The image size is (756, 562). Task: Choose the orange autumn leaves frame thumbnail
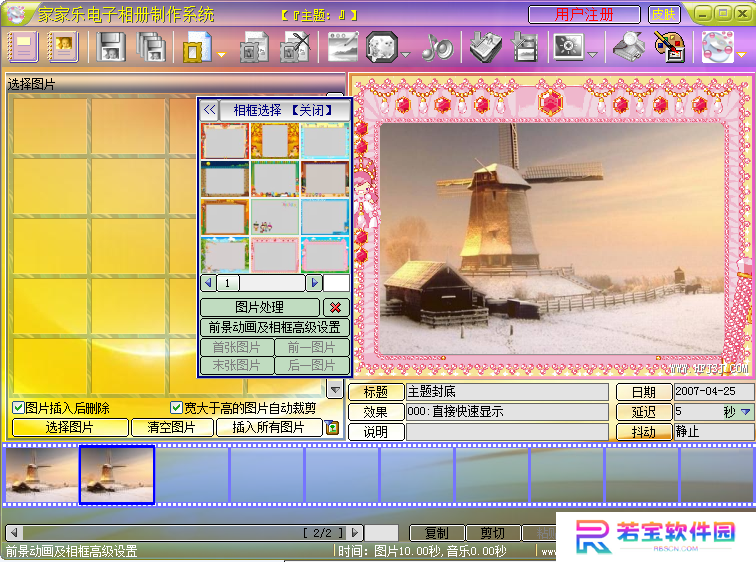pyautogui.click(x=275, y=141)
